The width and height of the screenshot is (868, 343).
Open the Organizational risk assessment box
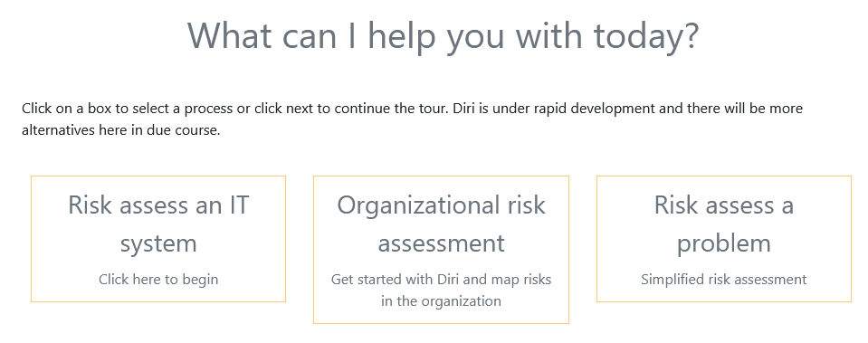pos(441,250)
